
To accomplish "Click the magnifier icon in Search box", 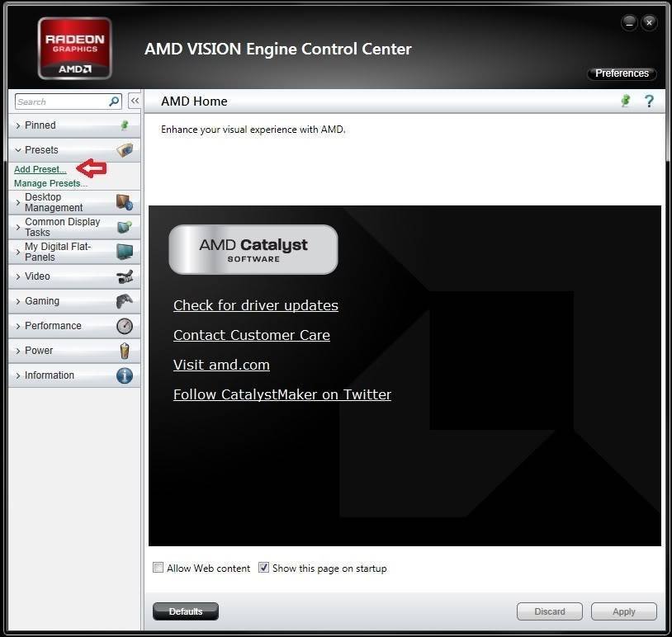I will pos(114,101).
